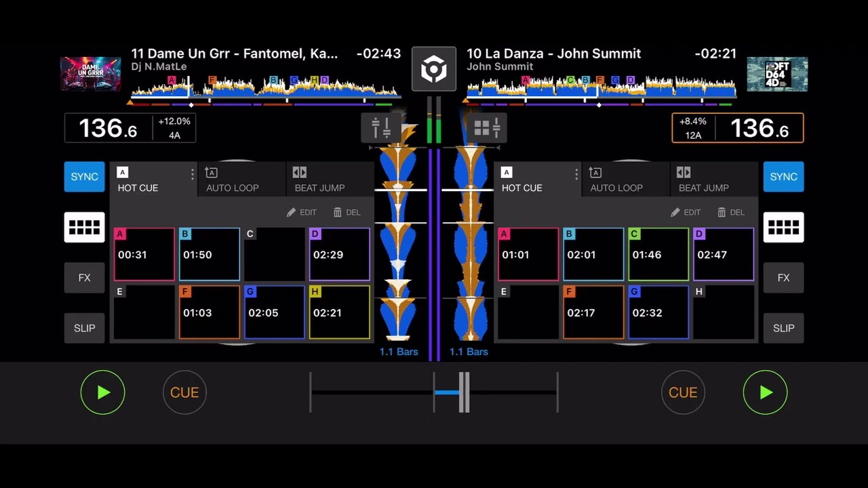Trigger right deck hot cue G at 02:32
The width and height of the screenshot is (868, 488).
click(x=658, y=312)
